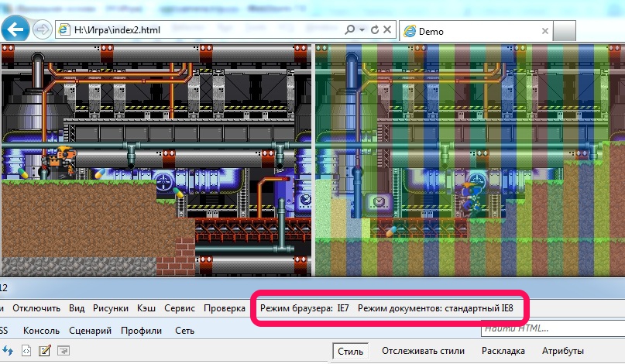Click the IE page icon beside the address

tap(64, 30)
